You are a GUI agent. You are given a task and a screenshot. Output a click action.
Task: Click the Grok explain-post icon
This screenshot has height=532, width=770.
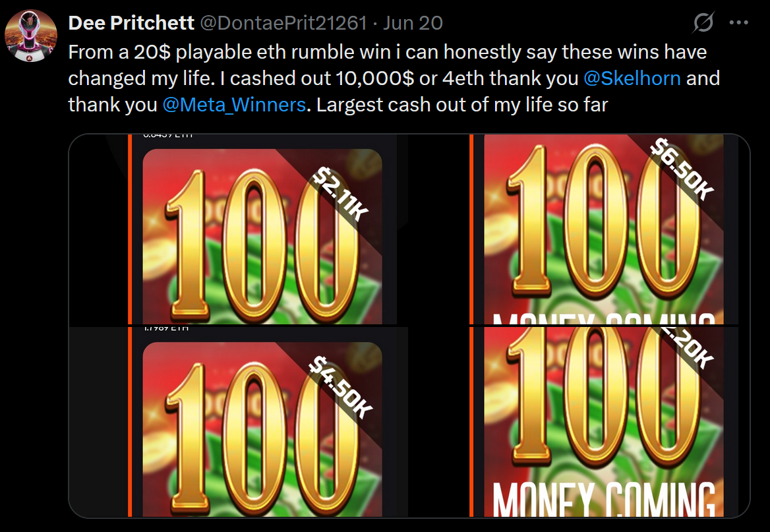pos(703,22)
